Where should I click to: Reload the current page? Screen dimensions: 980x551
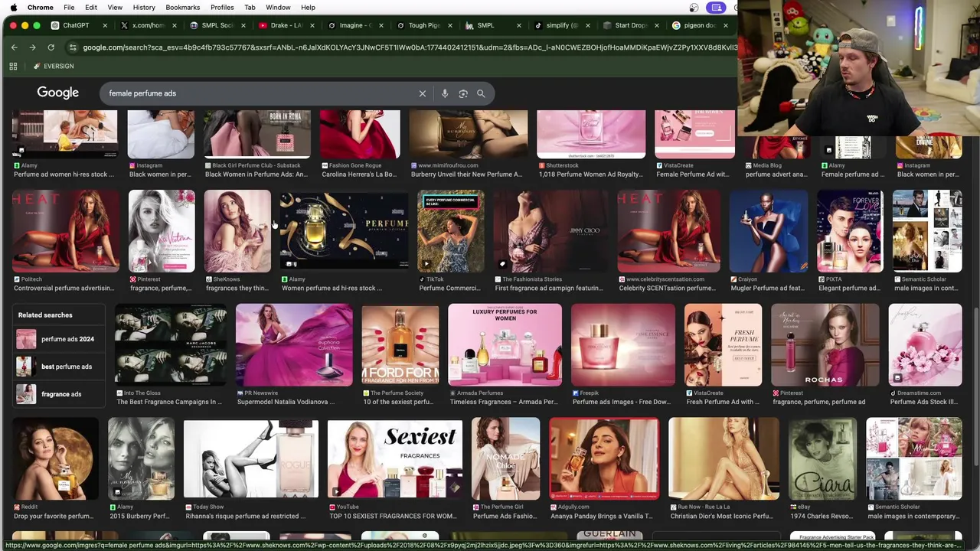click(x=51, y=47)
